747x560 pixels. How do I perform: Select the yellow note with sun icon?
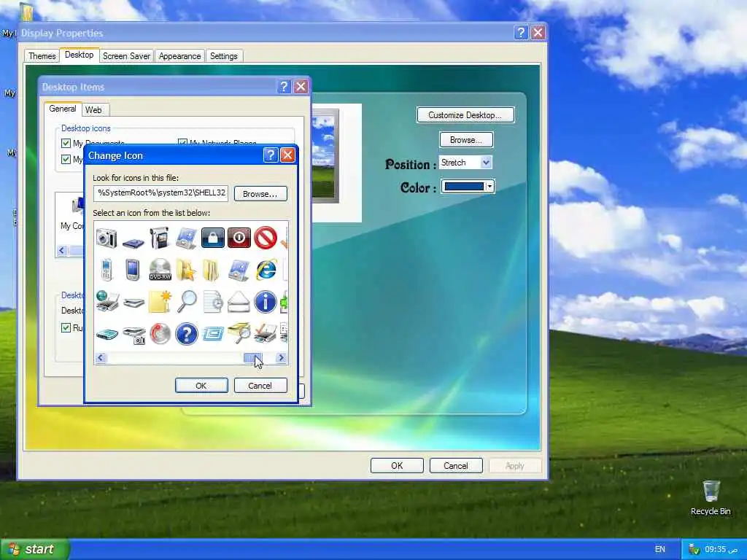point(160,301)
